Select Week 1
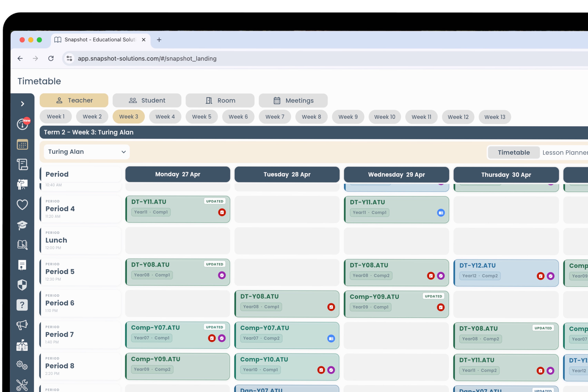Viewport: 588px width, 392px height. pos(56,116)
